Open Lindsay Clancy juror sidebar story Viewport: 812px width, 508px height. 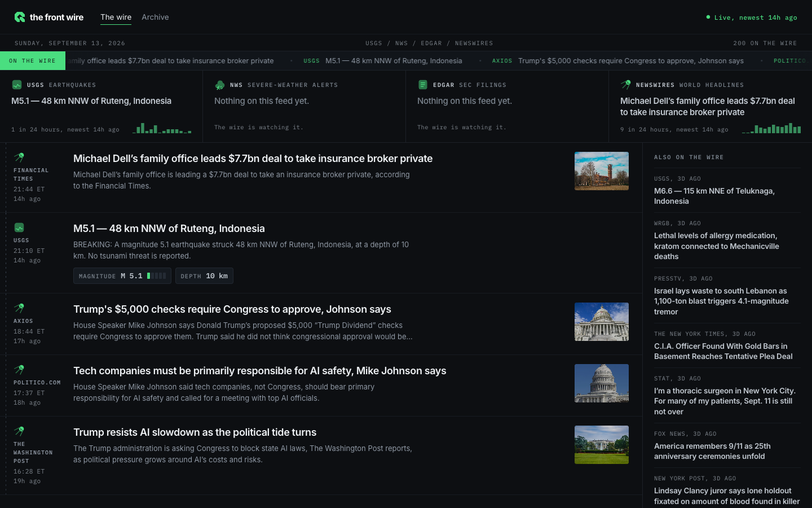727,496
